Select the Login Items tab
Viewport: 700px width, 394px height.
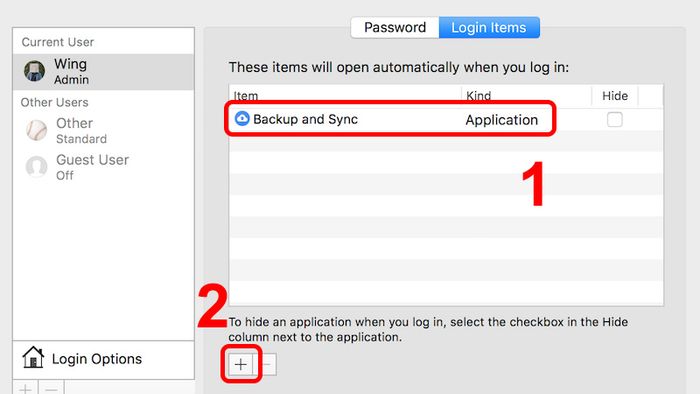tap(489, 28)
